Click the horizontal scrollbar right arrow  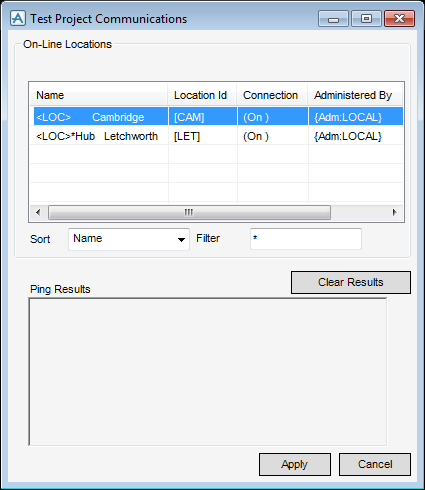(395, 212)
